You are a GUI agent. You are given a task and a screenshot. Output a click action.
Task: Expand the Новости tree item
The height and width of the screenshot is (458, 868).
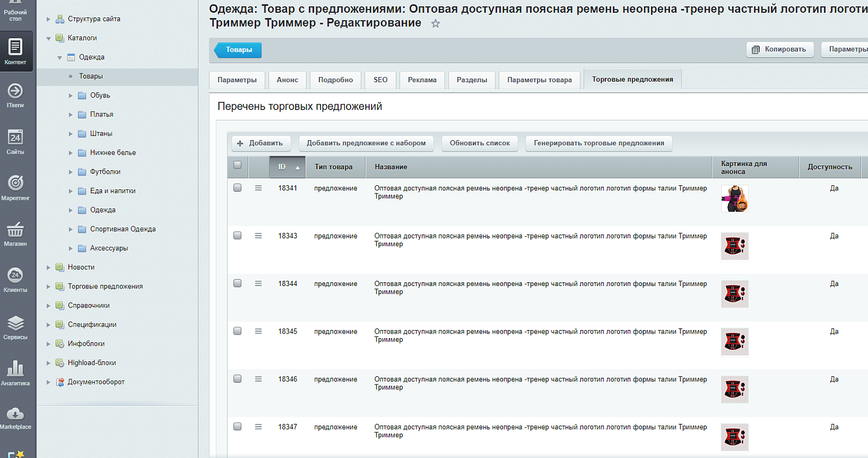pos(49,267)
